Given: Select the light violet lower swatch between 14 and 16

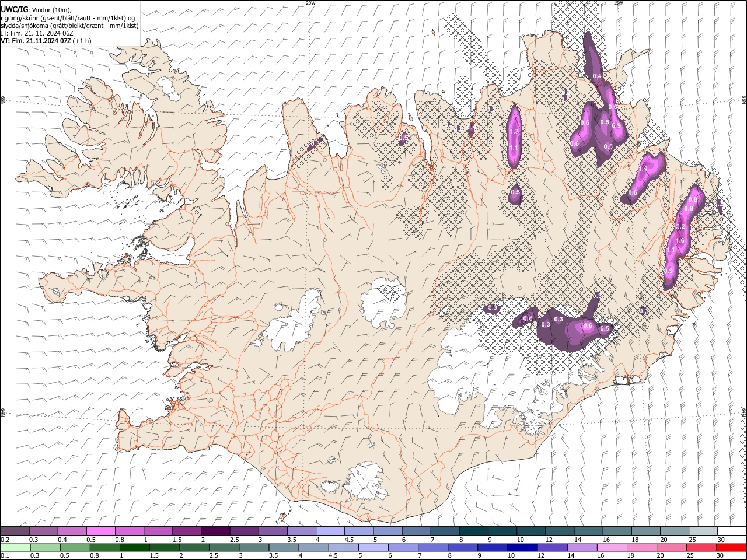Looking at the screenshot, I should click(x=582, y=547).
